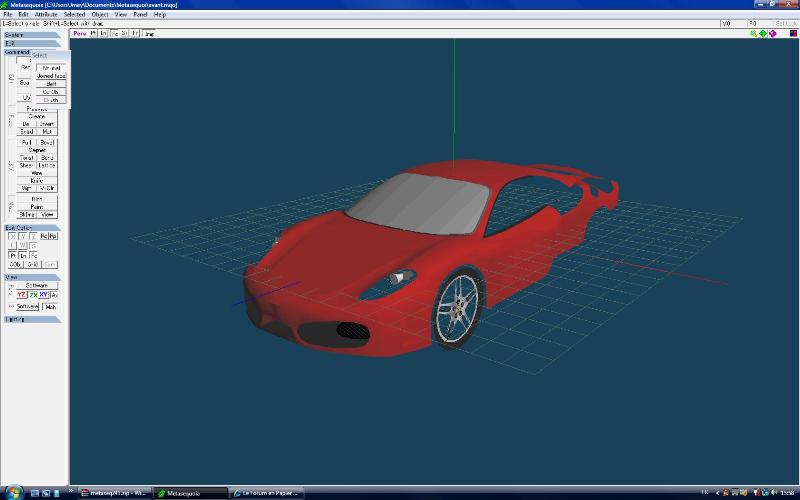Collapse the System panel header

[32, 35]
